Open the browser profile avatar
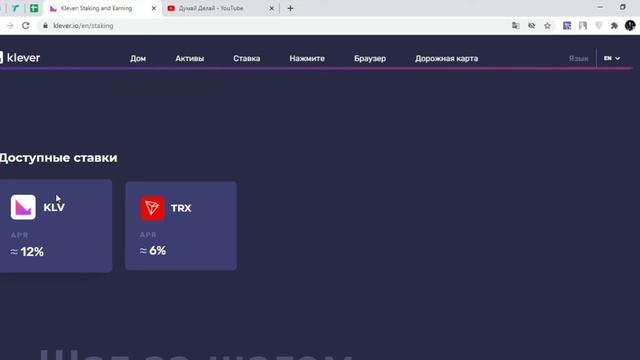 click(x=630, y=26)
